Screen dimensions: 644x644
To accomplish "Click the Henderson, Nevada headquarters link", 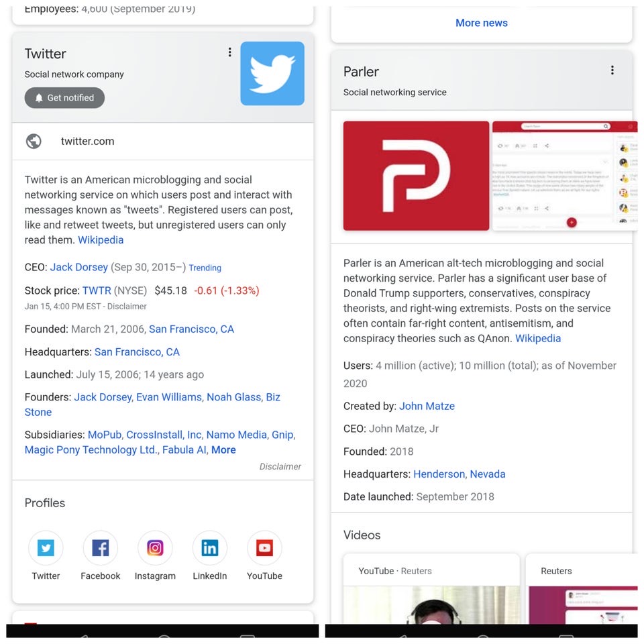I will click(x=459, y=474).
